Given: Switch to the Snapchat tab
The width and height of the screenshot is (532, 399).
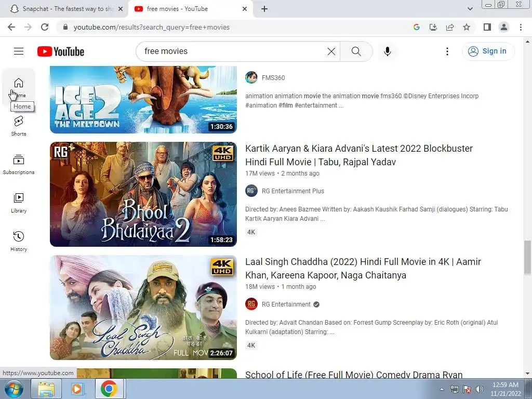Looking at the screenshot, I should click(64, 9).
